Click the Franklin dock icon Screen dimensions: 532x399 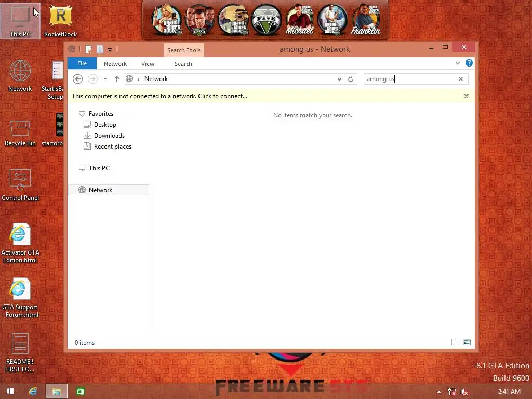(x=366, y=20)
